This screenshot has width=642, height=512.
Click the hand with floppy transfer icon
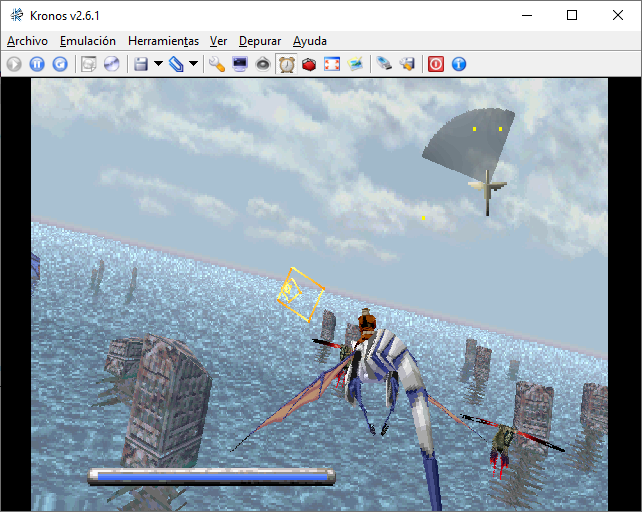pos(407,64)
